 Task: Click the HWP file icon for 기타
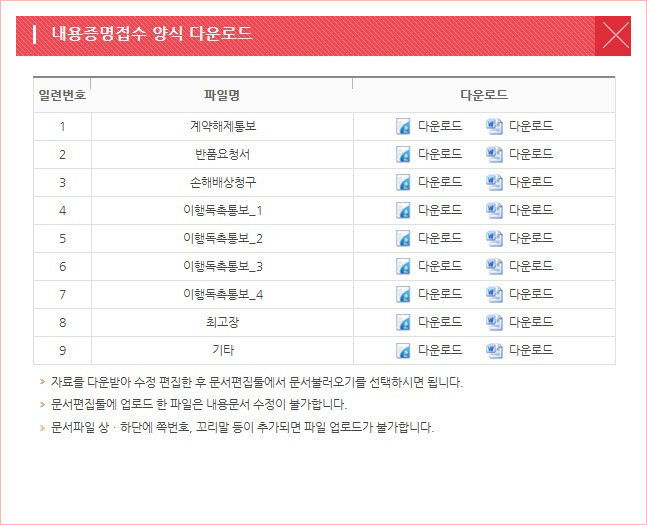403,351
